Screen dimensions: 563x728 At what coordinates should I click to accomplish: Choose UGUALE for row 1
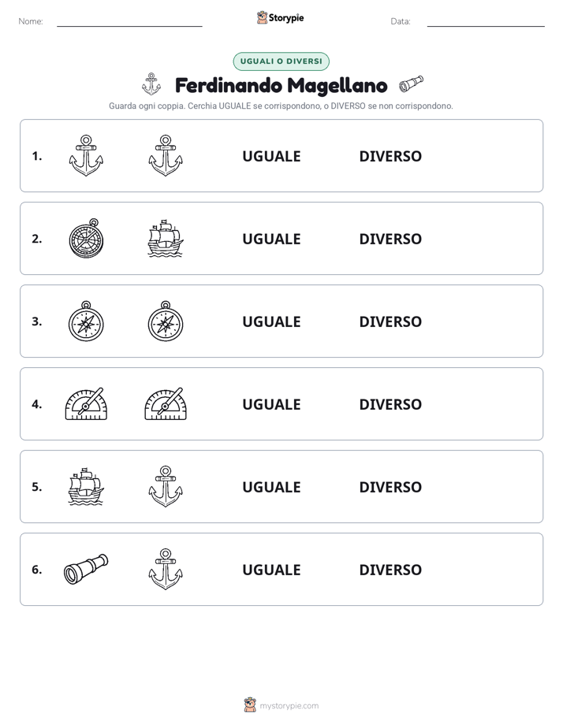272,156
